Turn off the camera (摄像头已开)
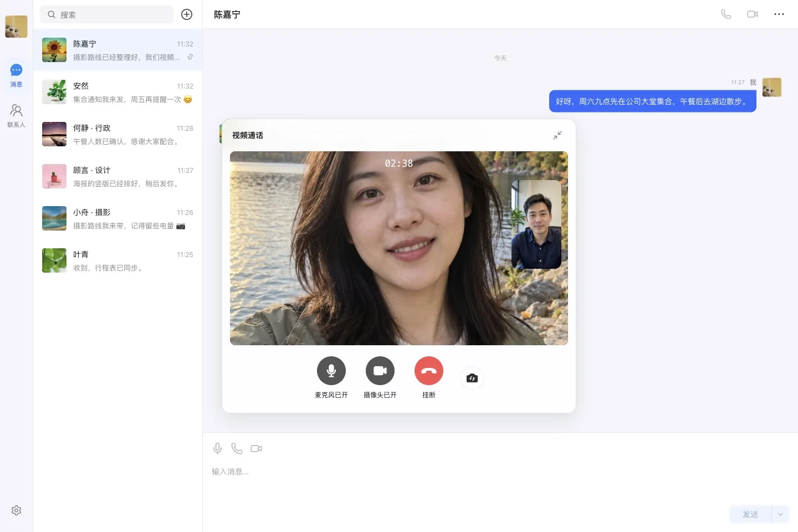Image resolution: width=798 pixels, height=532 pixels. [380, 371]
